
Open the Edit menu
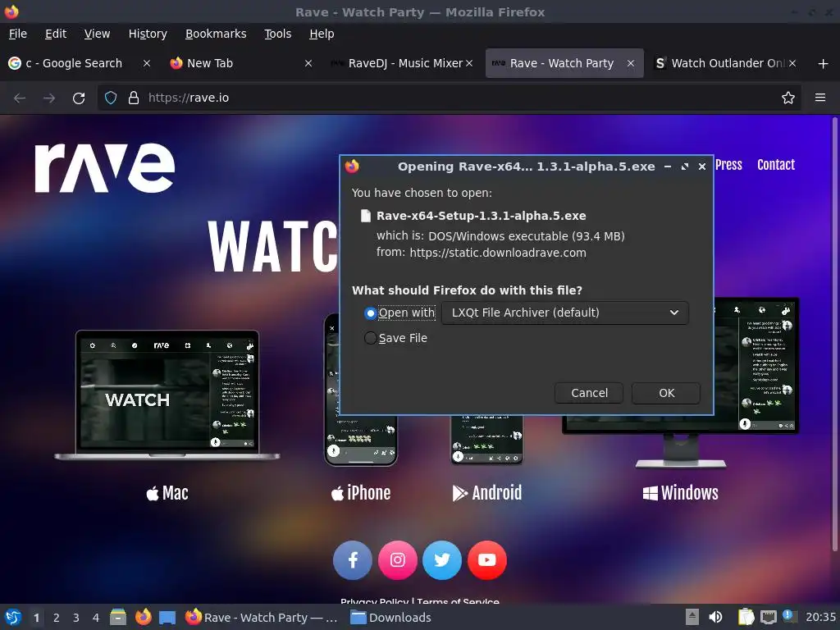pos(56,34)
